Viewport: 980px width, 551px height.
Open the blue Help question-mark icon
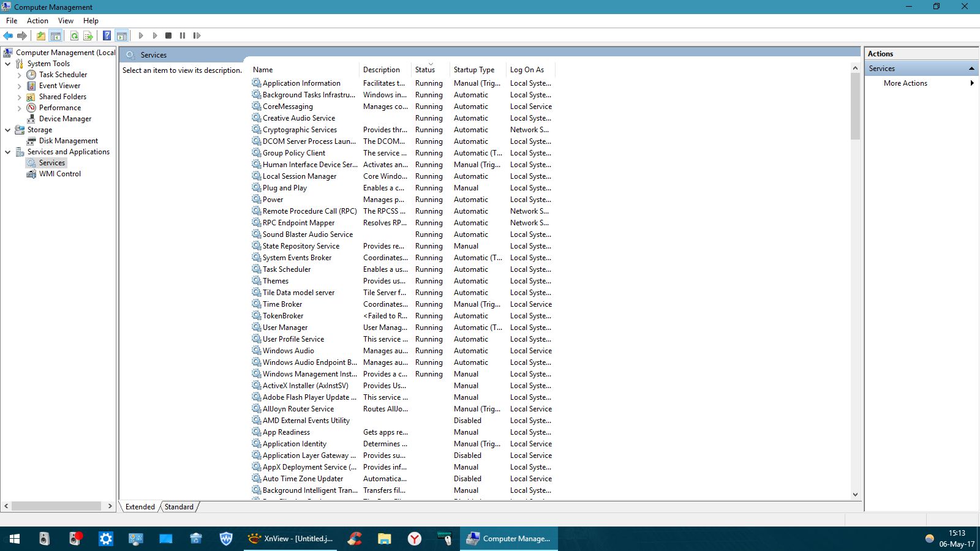point(107,36)
